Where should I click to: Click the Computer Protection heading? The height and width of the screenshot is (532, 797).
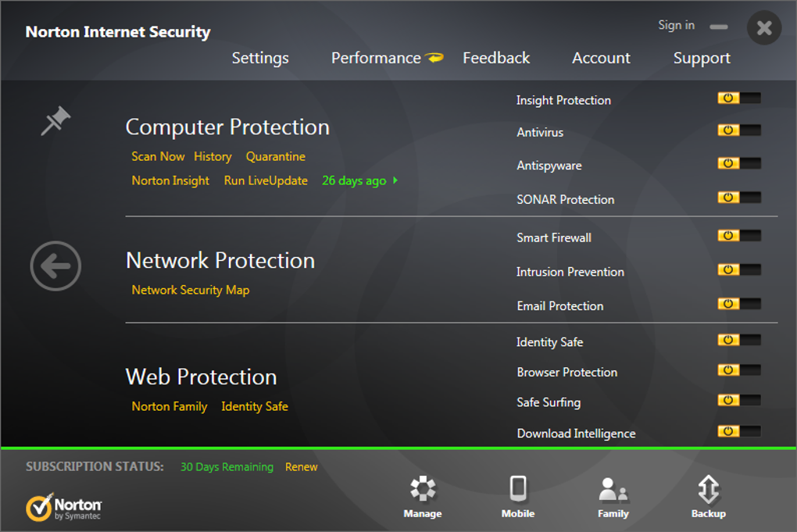click(x=227, y=127)
